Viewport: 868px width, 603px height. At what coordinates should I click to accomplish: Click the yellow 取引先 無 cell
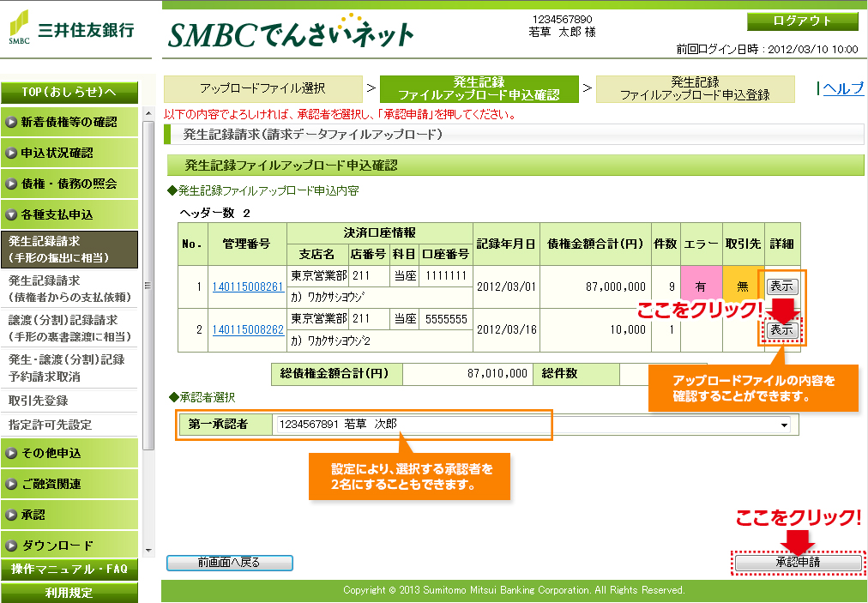point(743,286)
